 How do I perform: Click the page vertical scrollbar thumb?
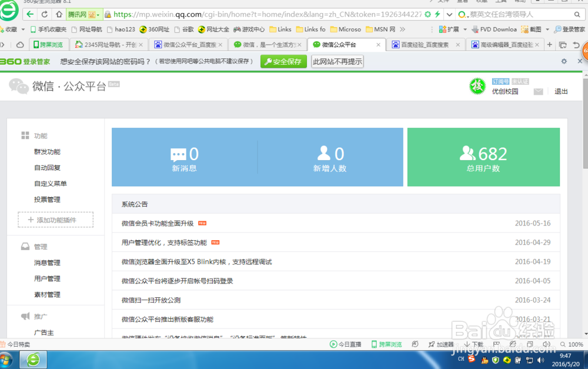point(586,124)
